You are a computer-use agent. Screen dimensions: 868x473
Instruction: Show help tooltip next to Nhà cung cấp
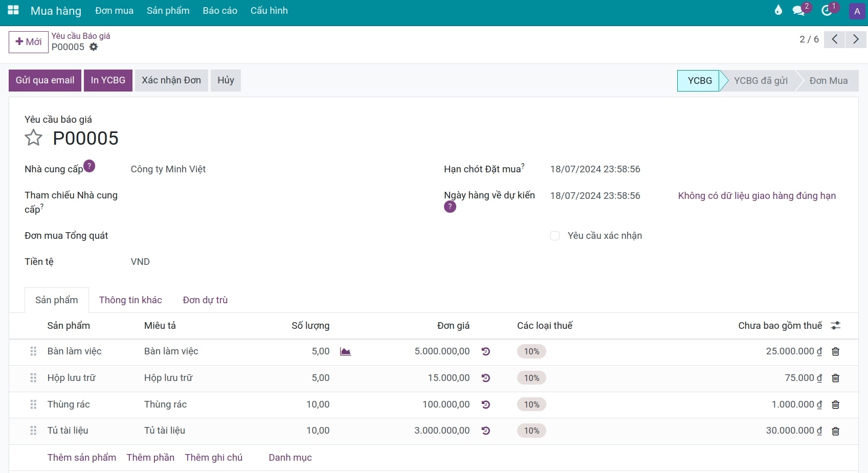89,166
